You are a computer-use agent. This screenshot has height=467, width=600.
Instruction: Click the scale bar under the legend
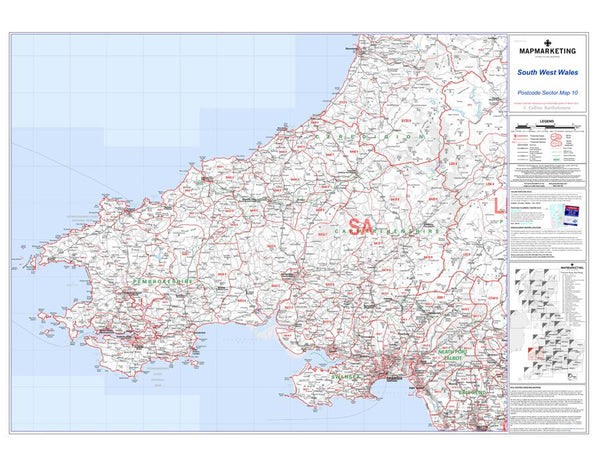coord(549,125)
